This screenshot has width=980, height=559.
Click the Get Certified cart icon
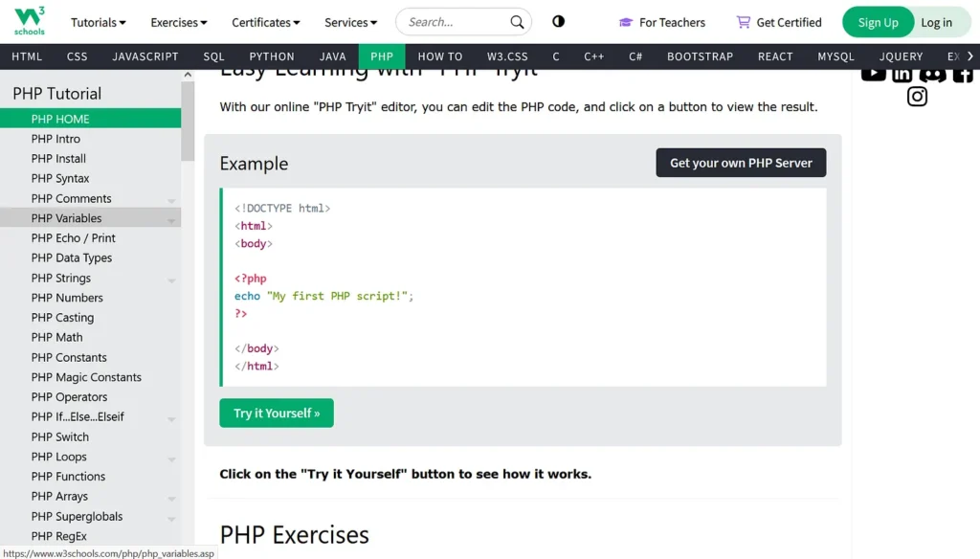pyautogui.click(x=743, y=22)
